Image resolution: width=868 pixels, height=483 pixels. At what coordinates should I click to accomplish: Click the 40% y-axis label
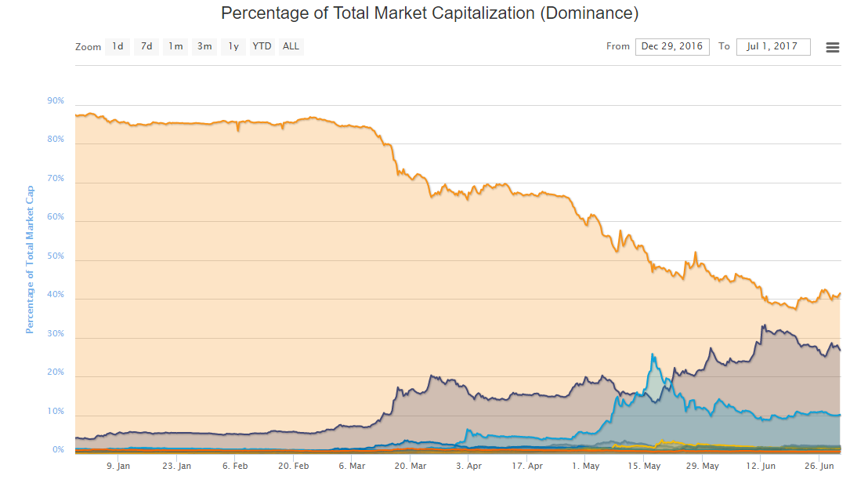pos(56,296)
